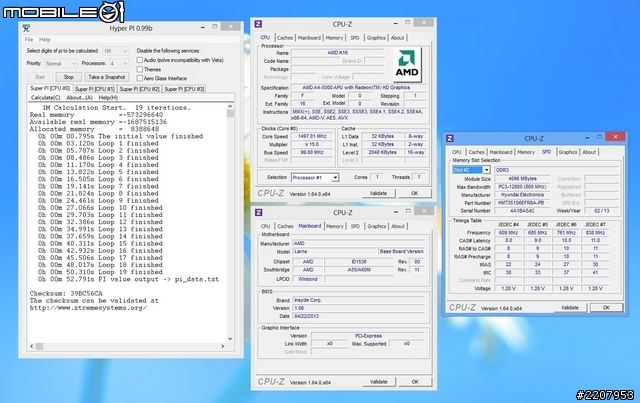
Task: Click vertical scrollbar down arrow in Super PI log
Action: click(x=230, y=338)
